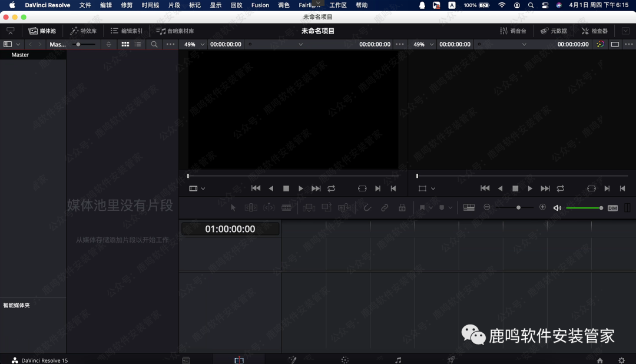Toggle the link clips chain button

click(385, 207)
